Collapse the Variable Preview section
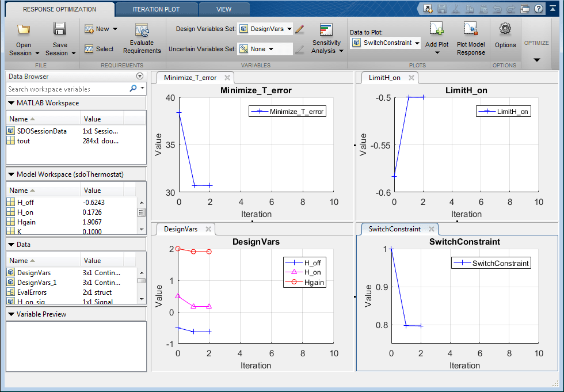 coord(11,314)
